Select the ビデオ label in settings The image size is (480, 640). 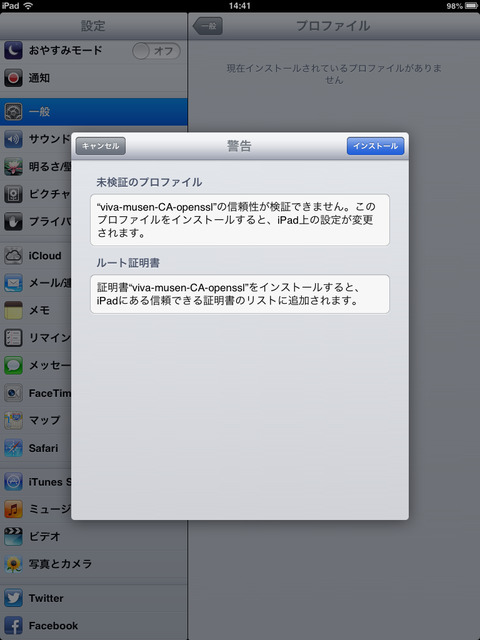pos(44,536)
